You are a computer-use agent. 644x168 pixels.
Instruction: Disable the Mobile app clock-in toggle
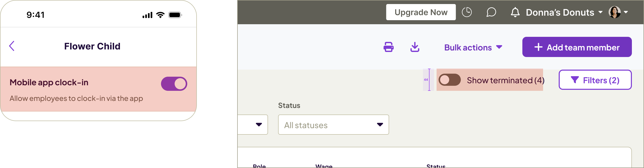coord(174,84)
